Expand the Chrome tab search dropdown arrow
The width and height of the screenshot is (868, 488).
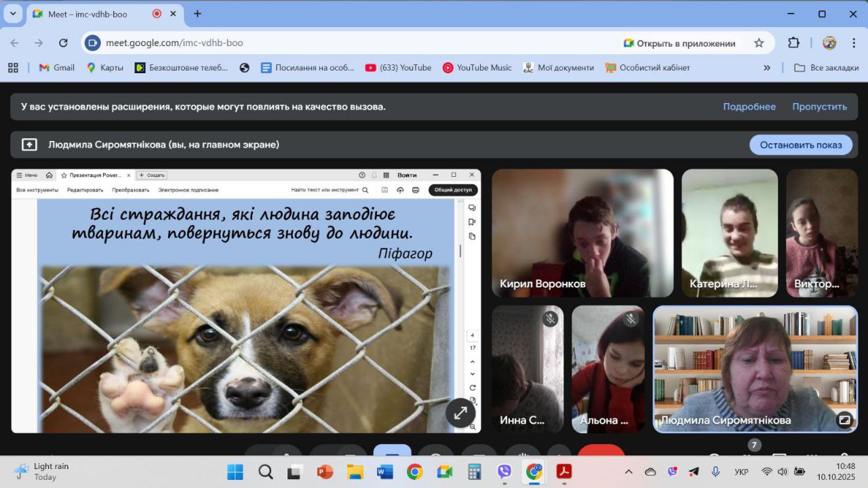[13, 14]
